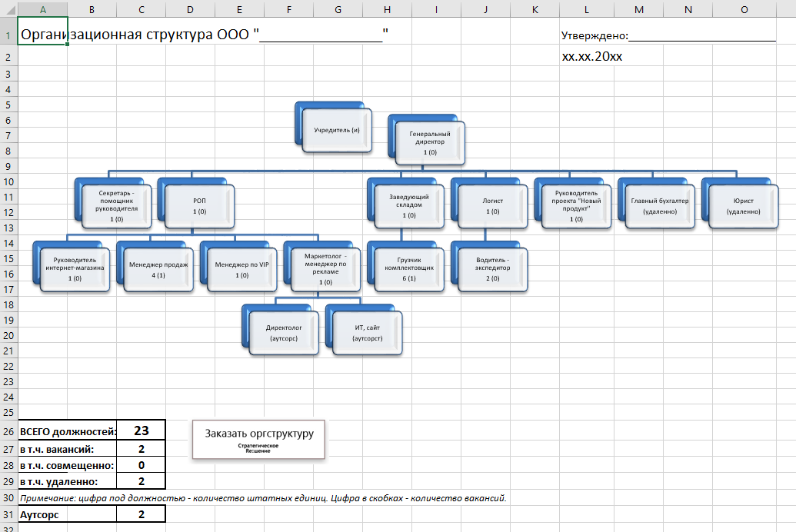Click the 'в т.ч. совмещенно:' label cell
The image size is (796, 532).
coord(68,466)
